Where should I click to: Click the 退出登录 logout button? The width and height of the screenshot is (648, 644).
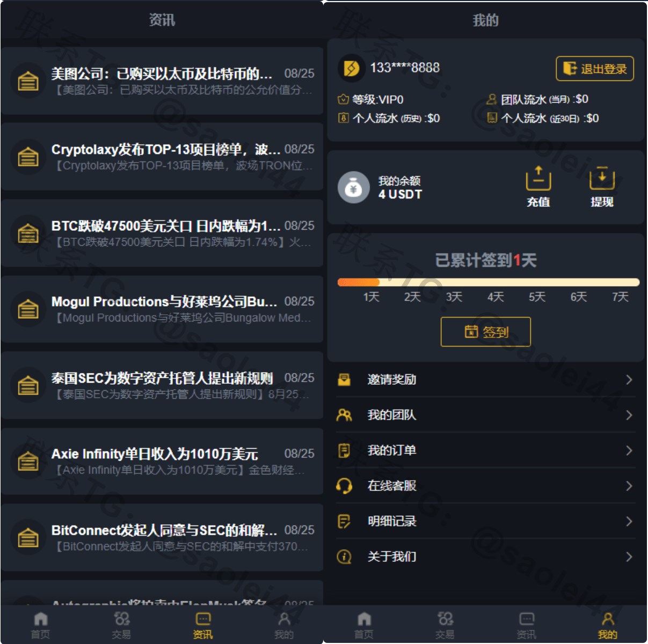(595, 69)
